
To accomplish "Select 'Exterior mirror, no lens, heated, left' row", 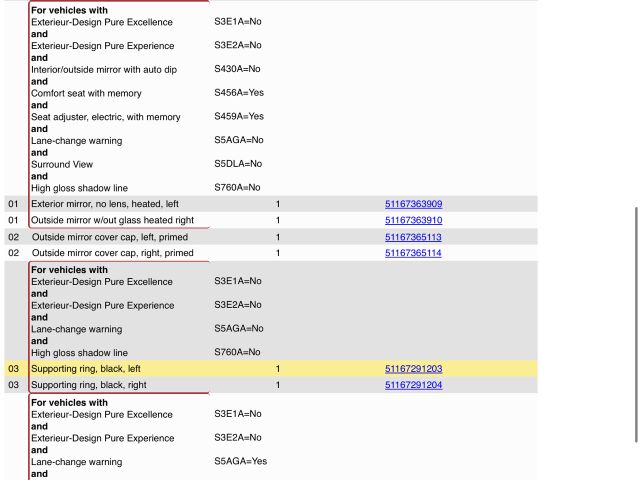I will pyautogui.click(x=106, y=204).
